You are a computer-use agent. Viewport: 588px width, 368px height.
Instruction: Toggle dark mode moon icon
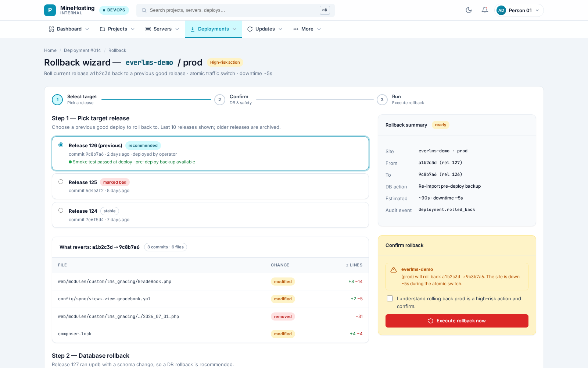coord(469,10)
